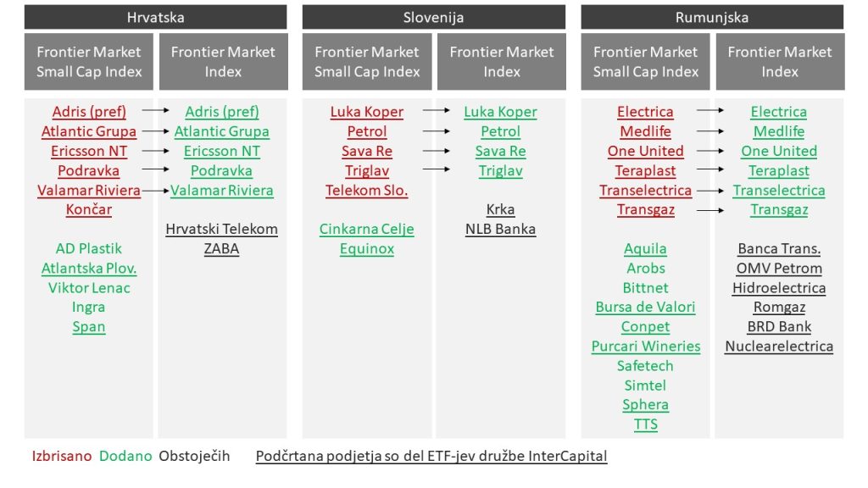The image size is (868, 488).
Task: Click the arrow beside red Luka Koper
Action: click(437, 111)
